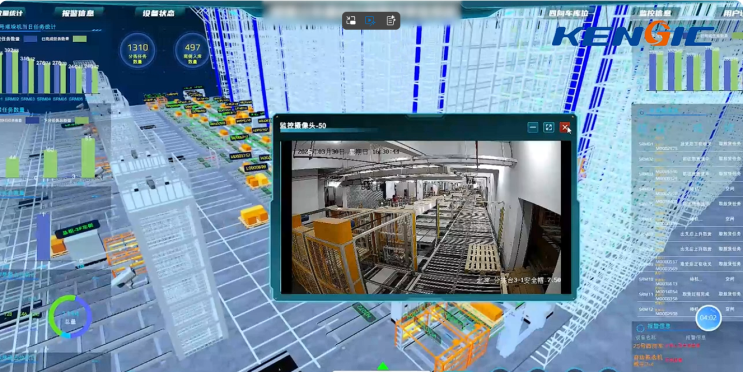This screenshot has width=743, height=372.
Task: Select the SRM11 row in status table
Action: click(x=689, y=294)
